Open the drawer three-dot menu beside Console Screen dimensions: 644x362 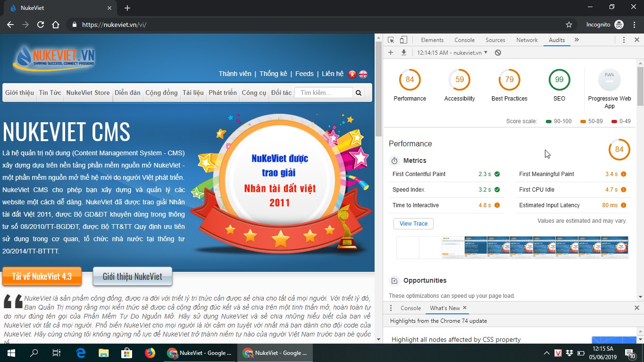(391, 308)
